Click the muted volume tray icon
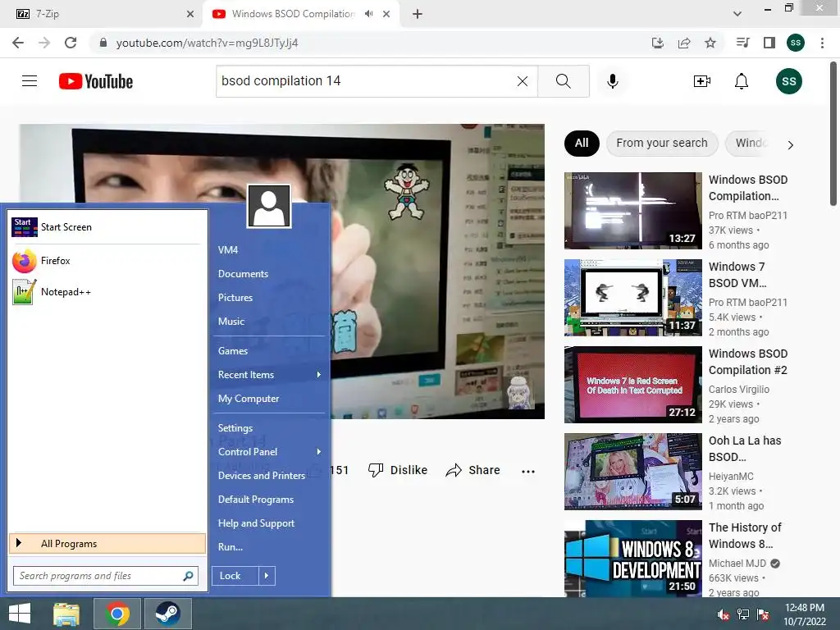840x630 pixels. click(723, 614)
